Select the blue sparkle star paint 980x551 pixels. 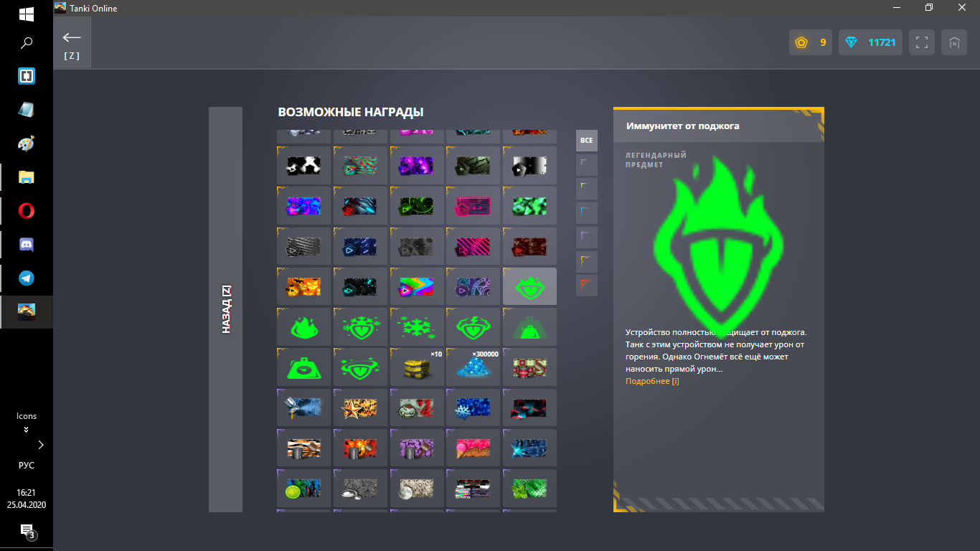(529, 448)
